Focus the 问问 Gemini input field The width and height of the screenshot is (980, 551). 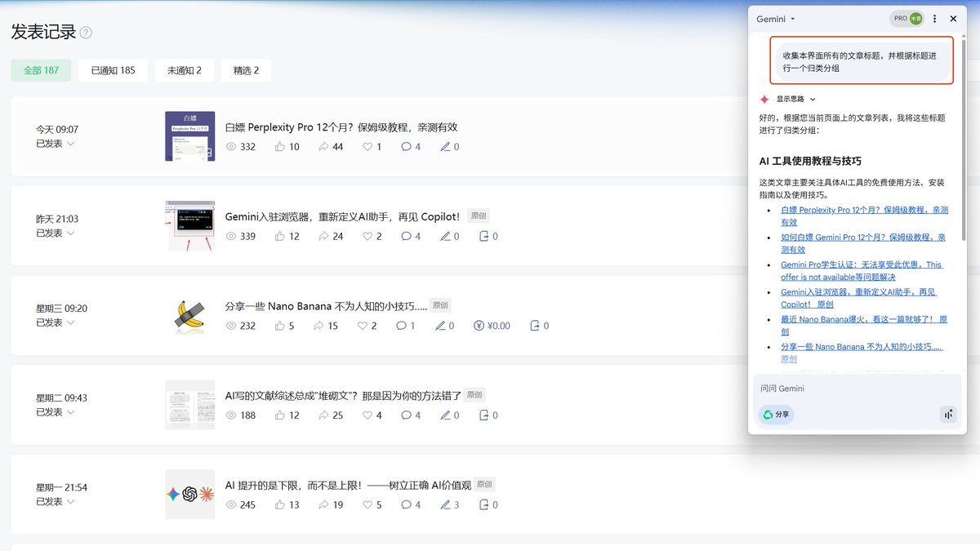tap(857, 389)
